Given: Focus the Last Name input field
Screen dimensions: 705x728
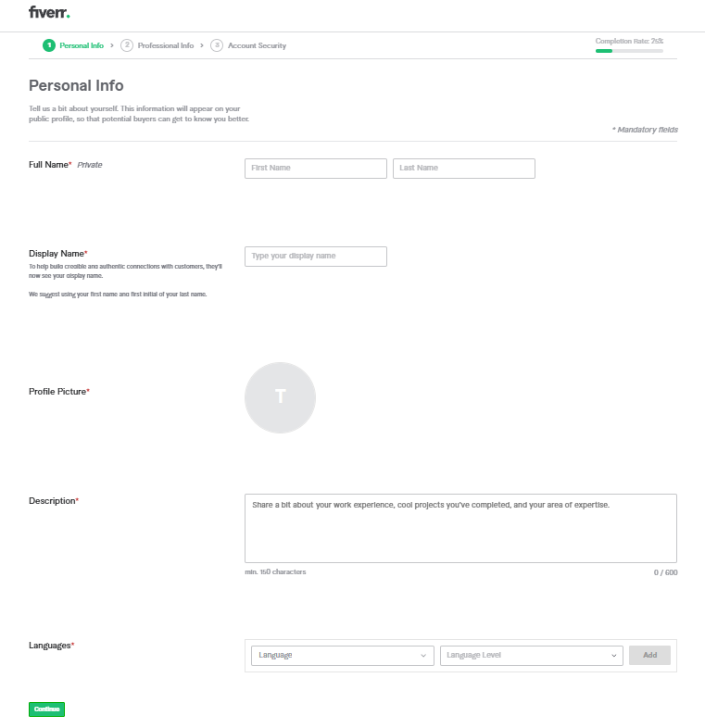Looking at the screenshot, I should 463,169.
